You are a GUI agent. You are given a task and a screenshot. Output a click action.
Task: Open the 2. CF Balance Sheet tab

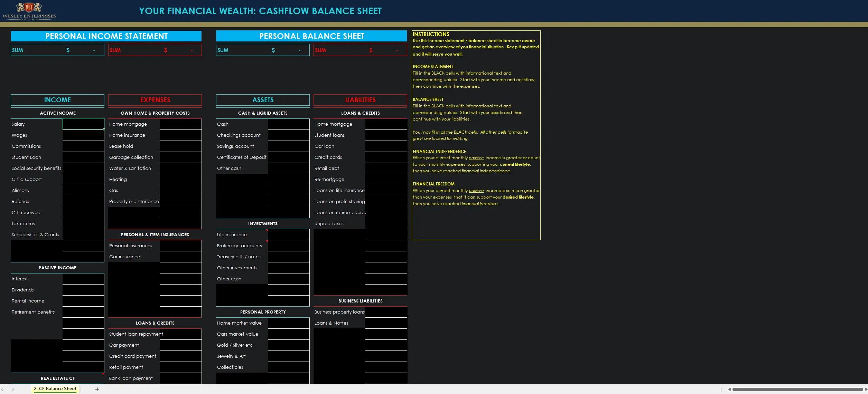[x=55, y=388]
